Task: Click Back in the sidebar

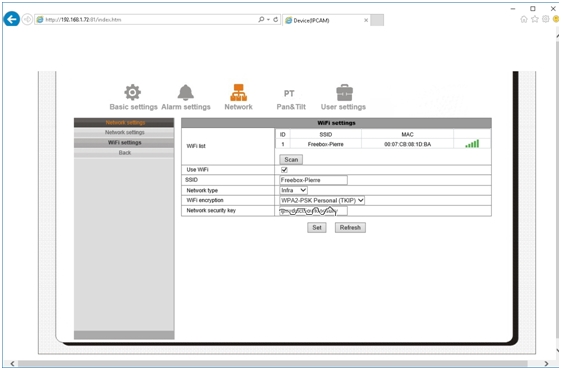Action: click(x=125, y=153)
